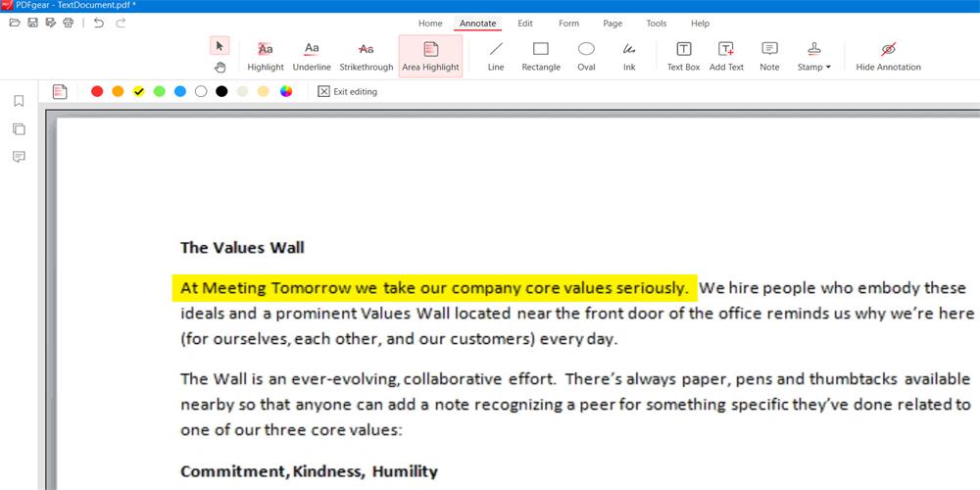Open the Page tab
Viewport: 980px width, 490px height.
click(612, 23)
